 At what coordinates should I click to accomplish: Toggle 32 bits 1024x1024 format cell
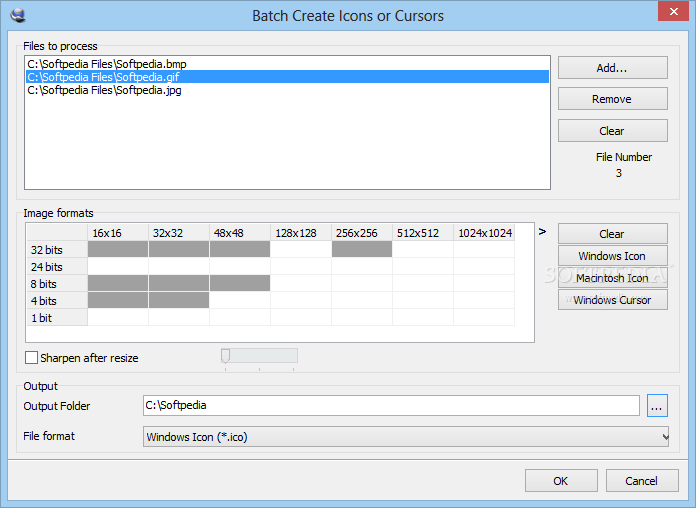484,249
